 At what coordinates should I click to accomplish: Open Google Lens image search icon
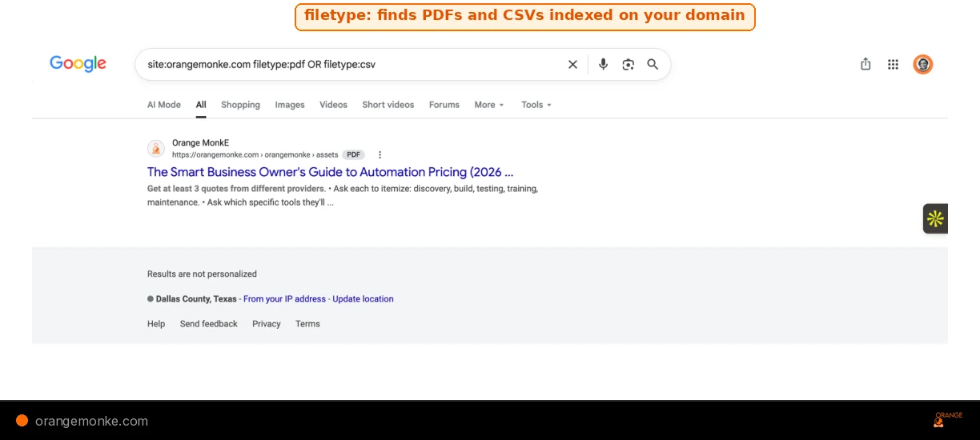coord(628,64)
